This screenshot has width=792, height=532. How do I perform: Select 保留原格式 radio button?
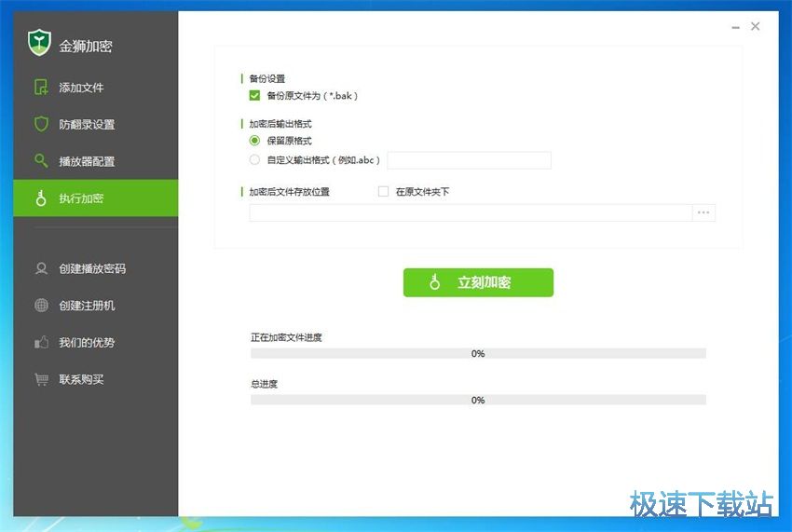254,141
